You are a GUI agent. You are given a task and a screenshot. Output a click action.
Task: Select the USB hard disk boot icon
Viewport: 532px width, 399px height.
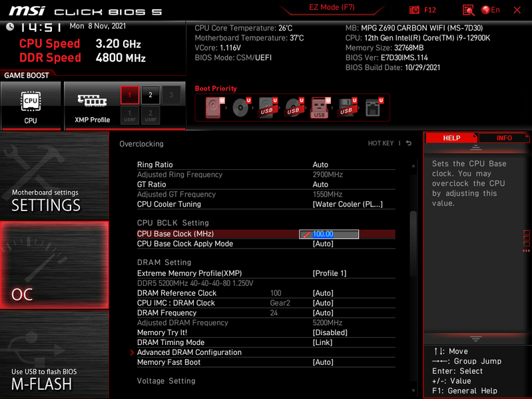tap(268, 107)
